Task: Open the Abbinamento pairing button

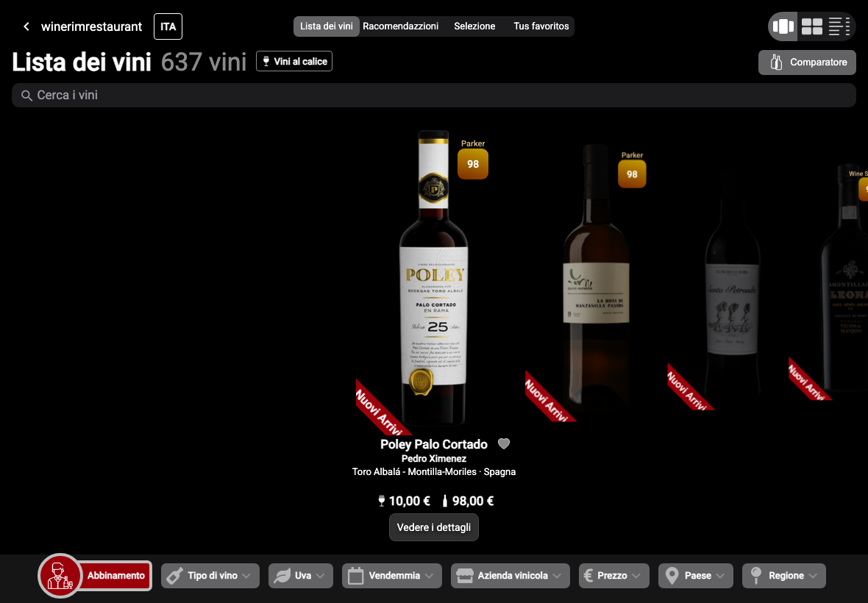Action: (115, 575)
